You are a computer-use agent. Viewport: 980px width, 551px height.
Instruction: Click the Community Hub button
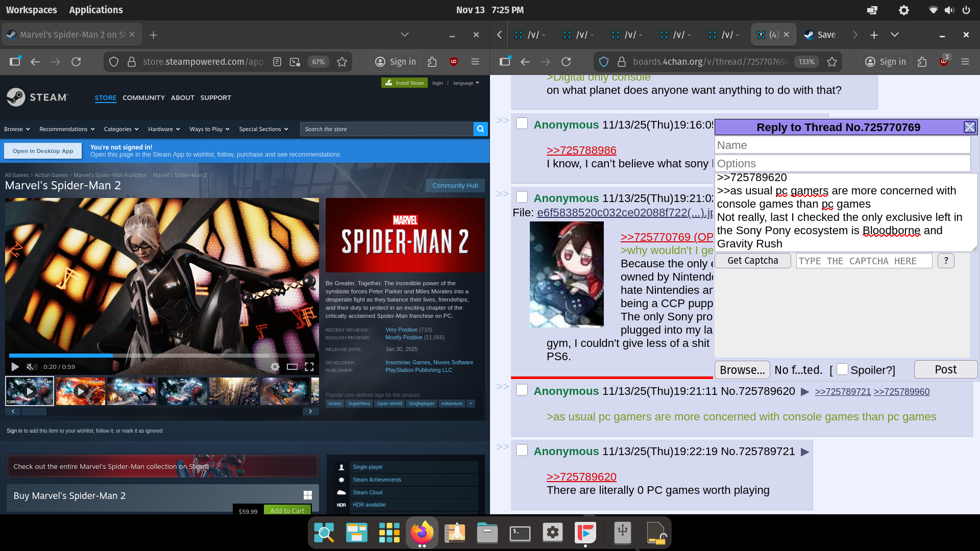[455, 186]
